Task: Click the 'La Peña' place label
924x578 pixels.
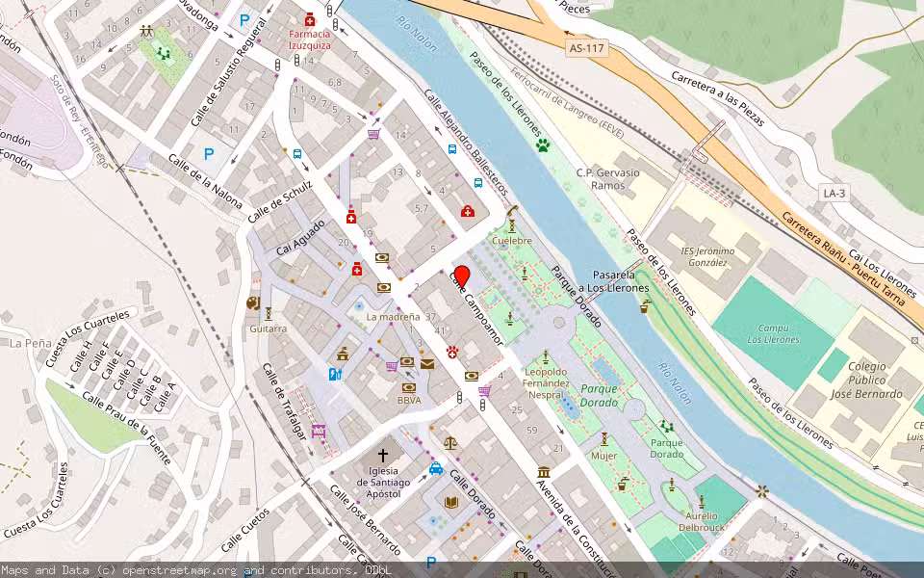Action: tap(31, 343)
